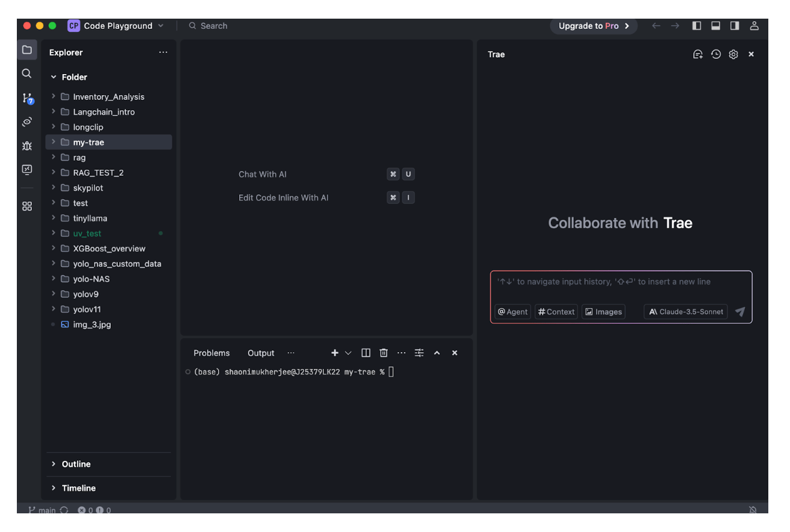Select the test folder
This screenshot has height=532, width=790.
pyautogui.click(x=108, y=203)
